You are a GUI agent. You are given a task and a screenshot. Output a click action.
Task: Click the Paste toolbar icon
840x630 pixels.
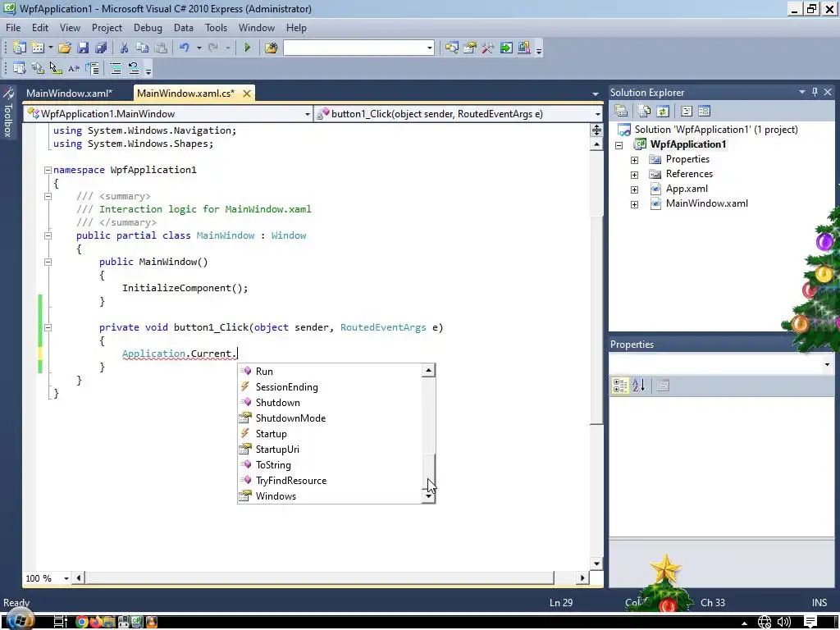point(161,48)
